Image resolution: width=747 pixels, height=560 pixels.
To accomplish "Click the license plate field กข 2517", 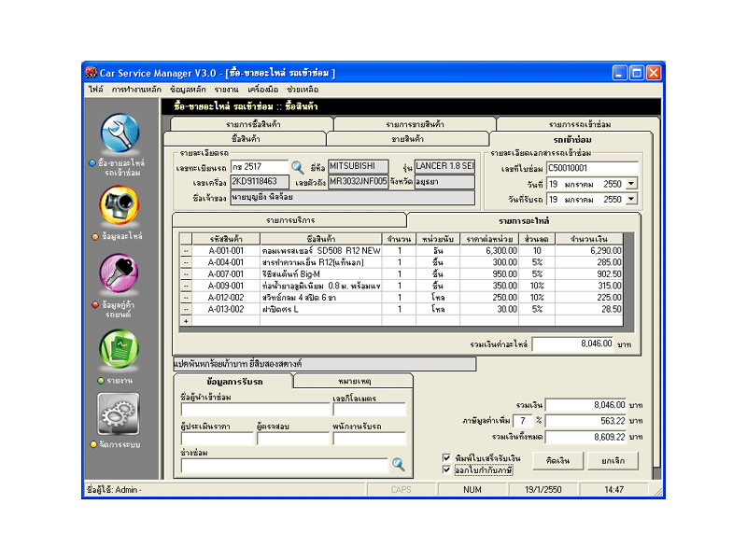I will click(x=260, y=167).
